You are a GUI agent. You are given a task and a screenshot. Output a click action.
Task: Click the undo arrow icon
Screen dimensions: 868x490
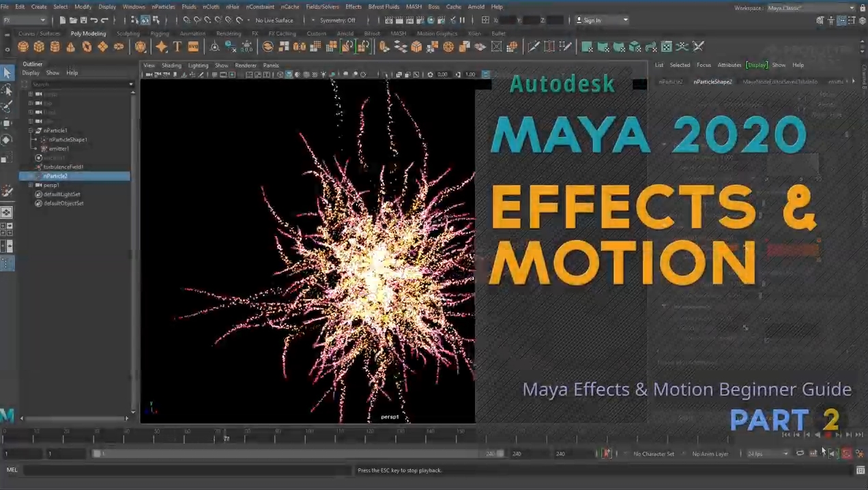pos(94,20)
